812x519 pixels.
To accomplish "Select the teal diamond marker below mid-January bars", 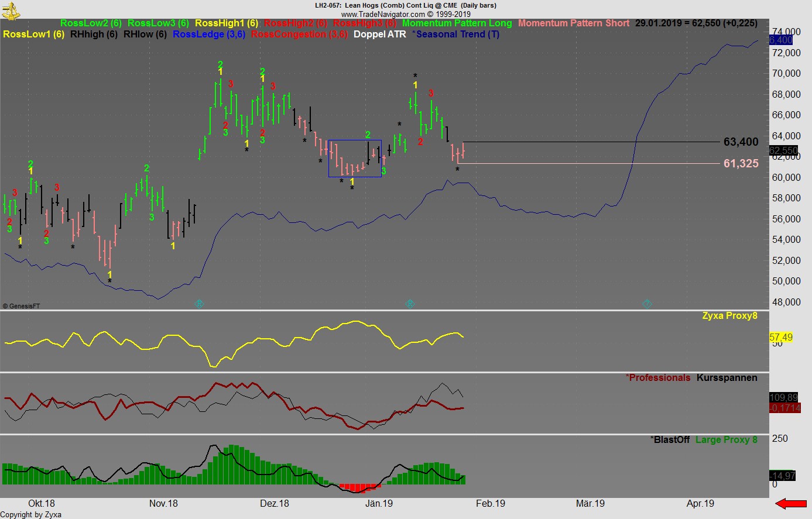I will (x=410, y=304).
